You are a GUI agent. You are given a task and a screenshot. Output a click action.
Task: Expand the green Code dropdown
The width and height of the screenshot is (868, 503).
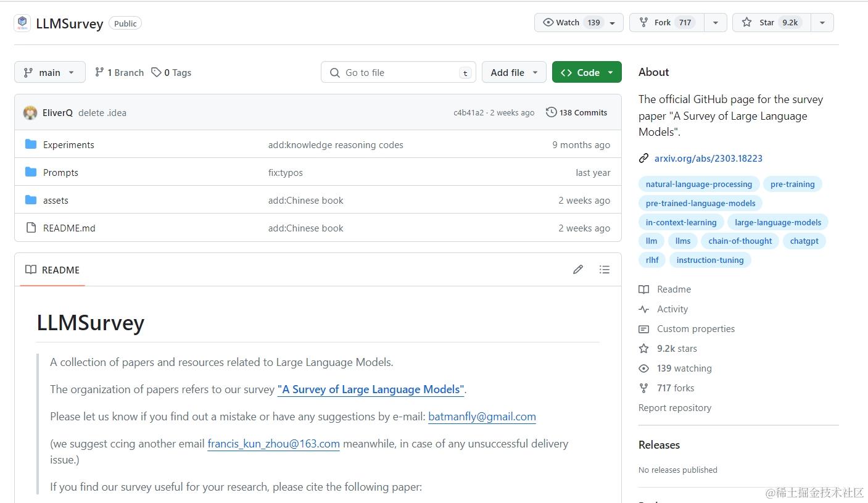coord(610,72)
